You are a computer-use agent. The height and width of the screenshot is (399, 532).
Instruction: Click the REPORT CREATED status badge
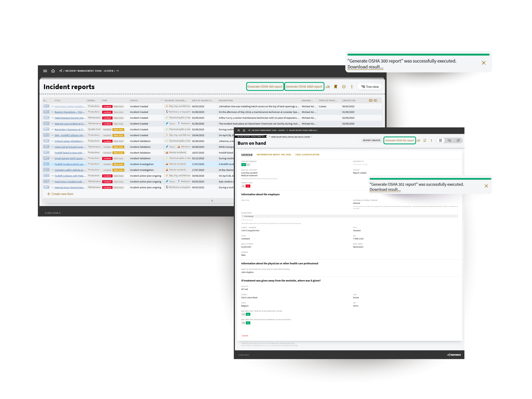point(372,140)
